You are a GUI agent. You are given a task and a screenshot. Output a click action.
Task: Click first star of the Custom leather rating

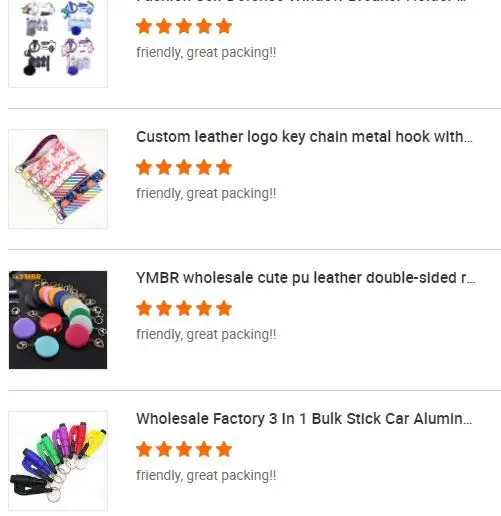click(144, 167)
